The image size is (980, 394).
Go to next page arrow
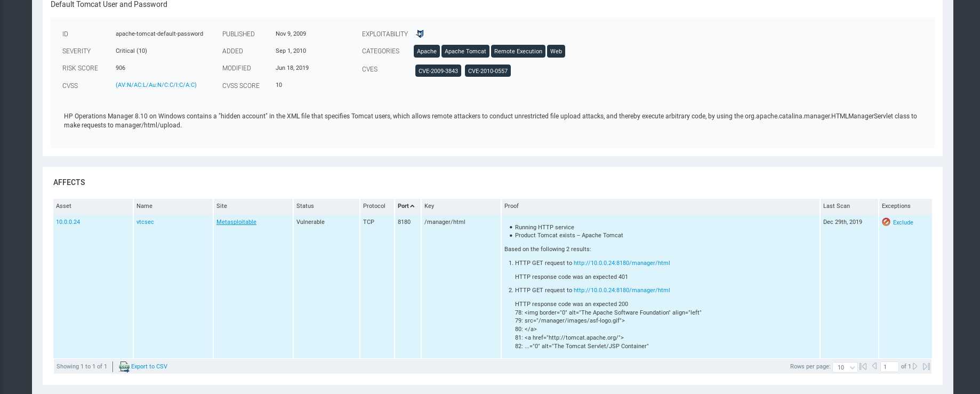(915, 366)
